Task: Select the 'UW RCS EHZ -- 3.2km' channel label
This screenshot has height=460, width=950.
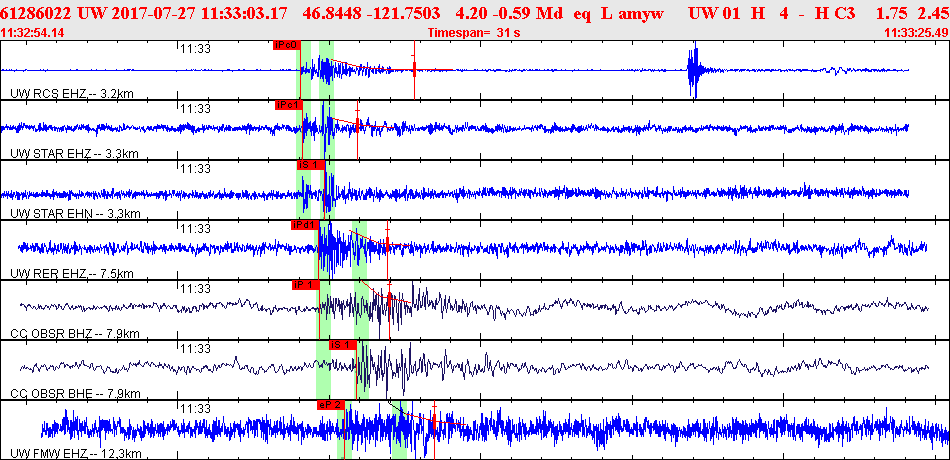Action: (72, 93)
